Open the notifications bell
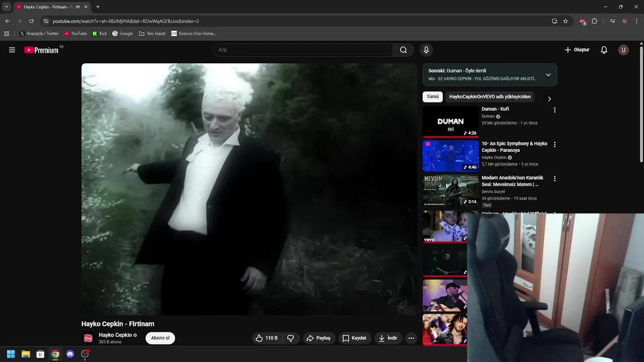The height and width of the screenshot is (362, 644). (604, 50)
